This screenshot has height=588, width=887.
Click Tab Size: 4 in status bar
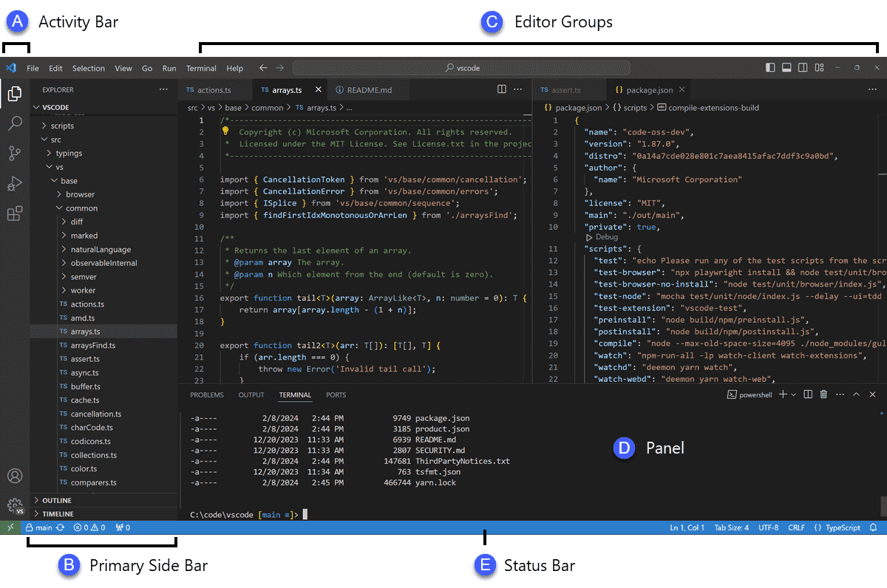click(732, 527)
